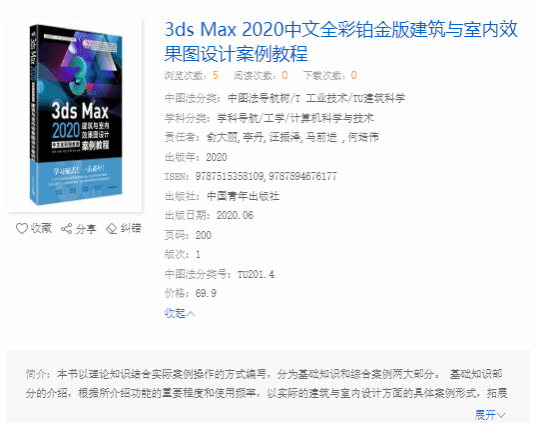Viewport: 538px width, 423px height.
Task: Open 工学 subject category link
Action: tap(274, 118)
